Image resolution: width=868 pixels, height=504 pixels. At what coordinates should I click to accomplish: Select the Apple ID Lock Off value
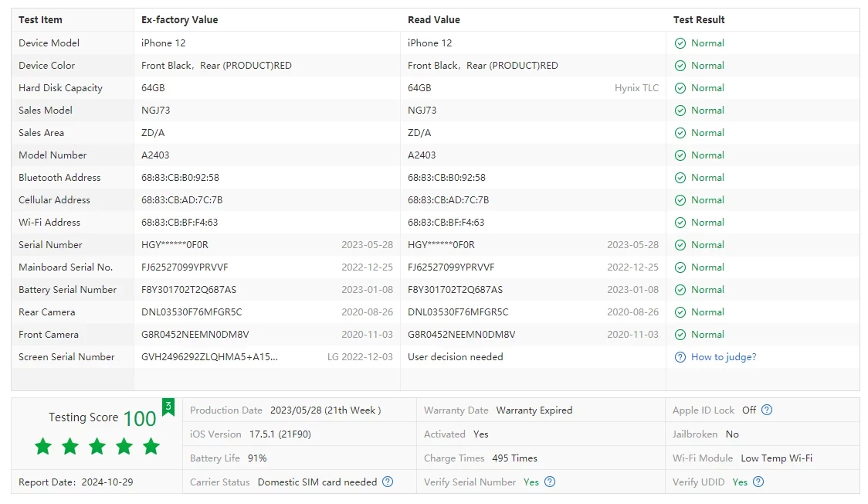tap(749, 410)
